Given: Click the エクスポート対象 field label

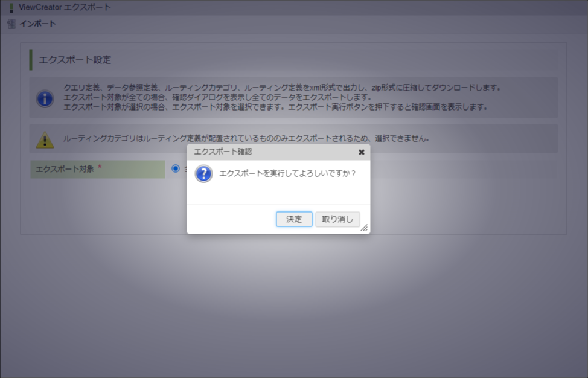Looking at the screenshot, I should [x=65, y=169].
